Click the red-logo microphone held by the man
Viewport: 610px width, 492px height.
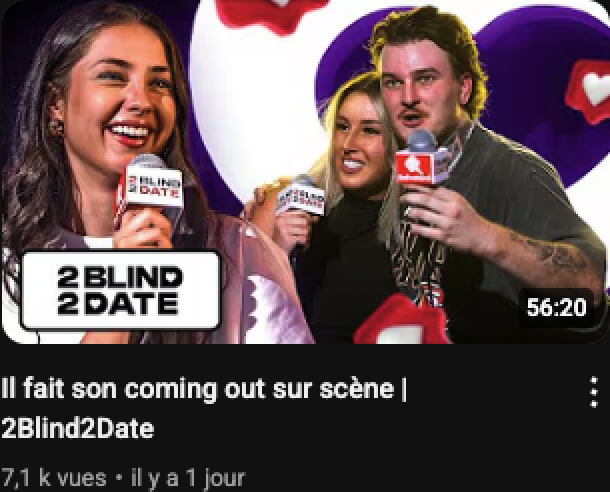(417, 159)
